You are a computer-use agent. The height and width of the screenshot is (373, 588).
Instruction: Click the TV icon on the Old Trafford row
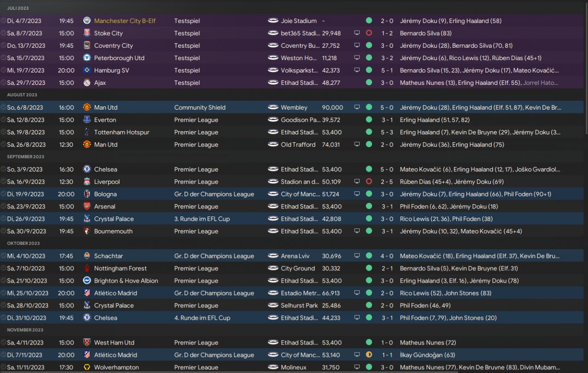[356, 145]
